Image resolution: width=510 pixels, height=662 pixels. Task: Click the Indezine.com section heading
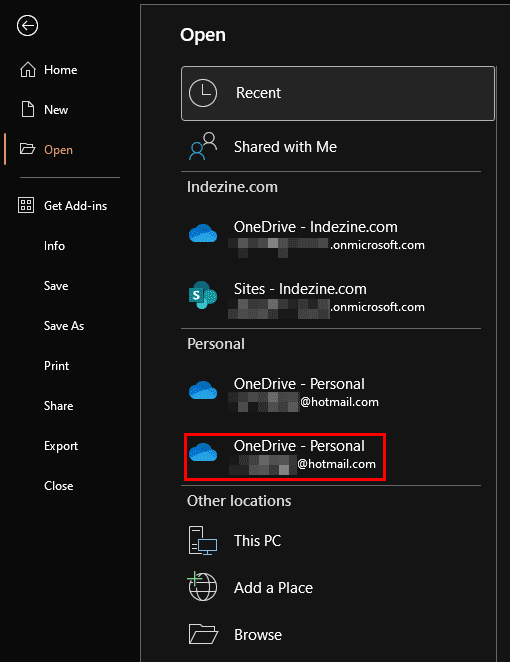tap(232, 187)
